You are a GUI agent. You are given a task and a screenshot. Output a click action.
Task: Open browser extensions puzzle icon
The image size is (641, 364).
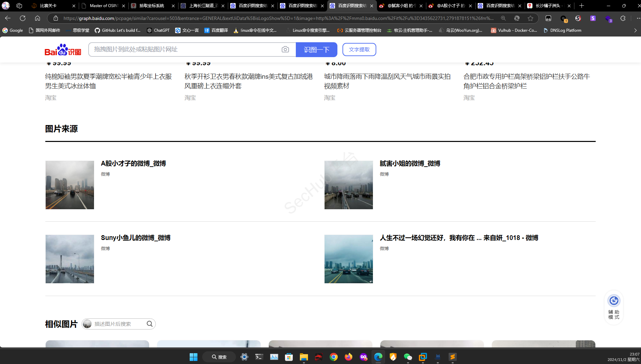tap(623, 18)
